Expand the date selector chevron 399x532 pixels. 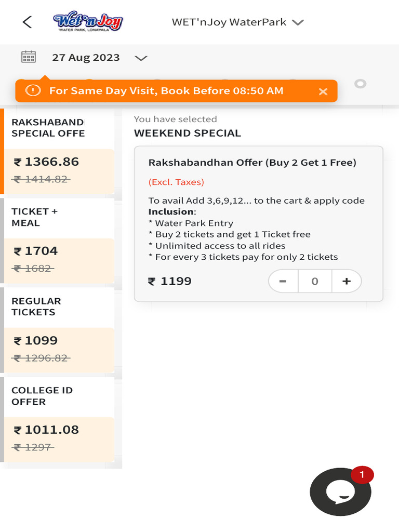[x=141, y=58]
